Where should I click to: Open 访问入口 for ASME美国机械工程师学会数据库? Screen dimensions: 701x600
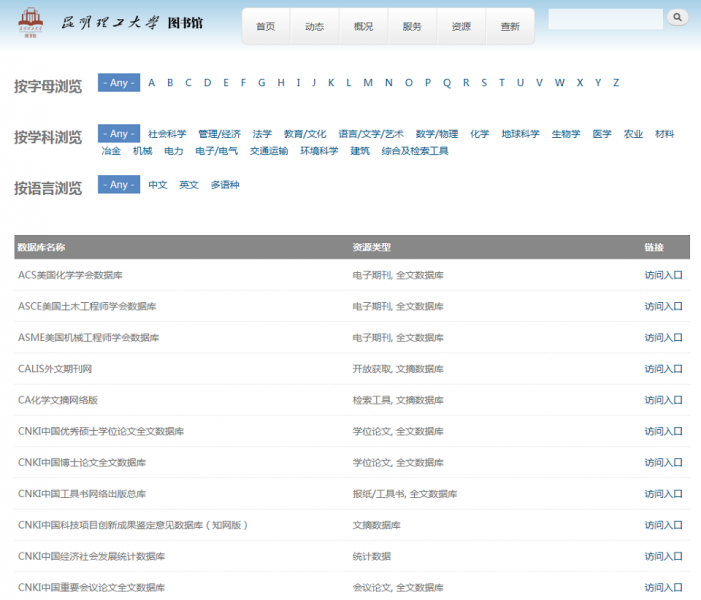(x=663, y=338)
